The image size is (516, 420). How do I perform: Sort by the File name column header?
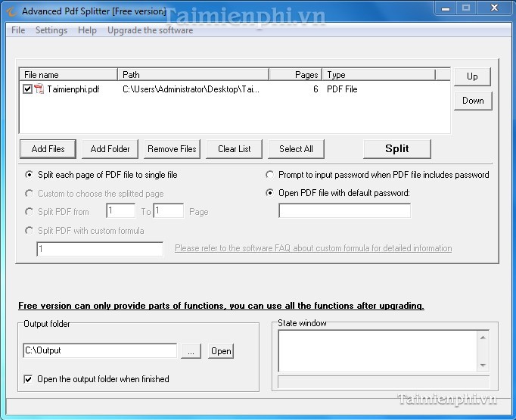coord(68,75)
